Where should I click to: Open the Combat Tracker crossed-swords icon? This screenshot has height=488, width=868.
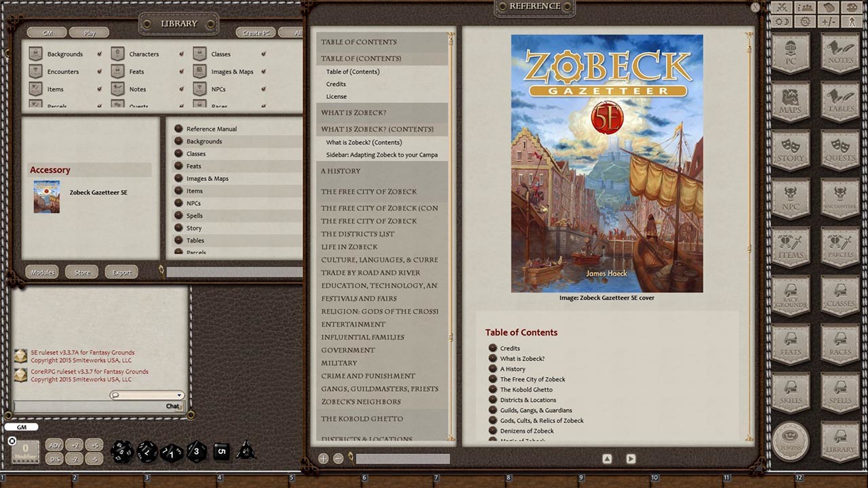click(x=781, y=7)
